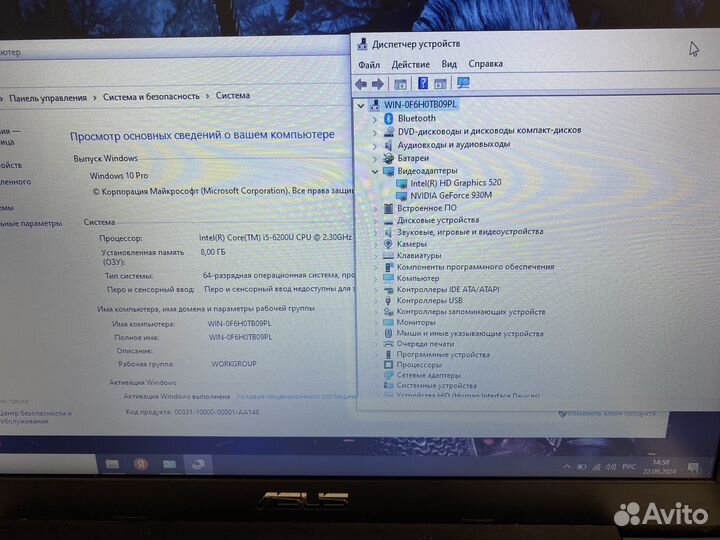
Task: Expand the Камеры category arrow
Action: 376,244
